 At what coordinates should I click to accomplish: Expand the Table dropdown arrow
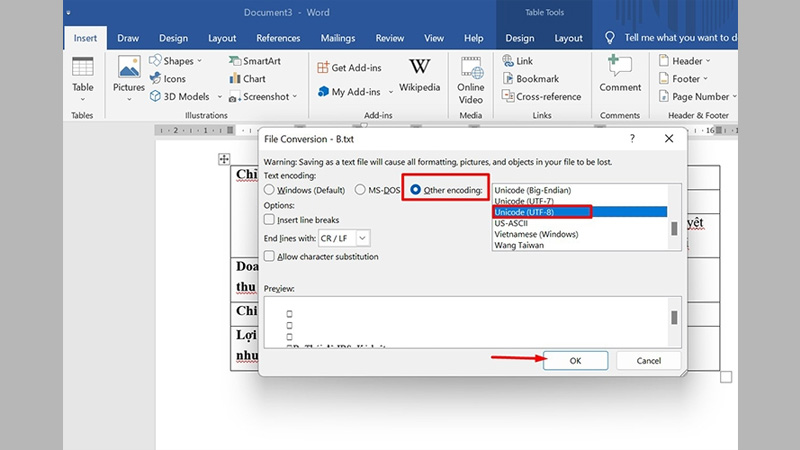[83, 99]
